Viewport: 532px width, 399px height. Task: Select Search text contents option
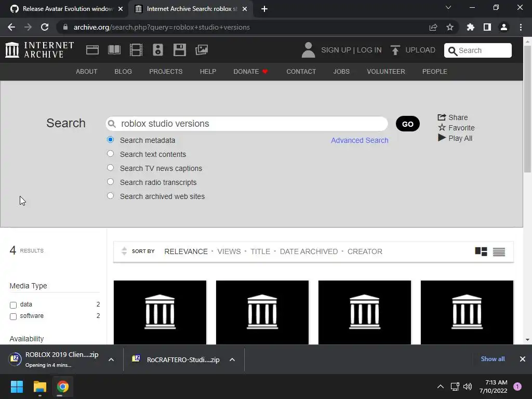tap(110, 154)
